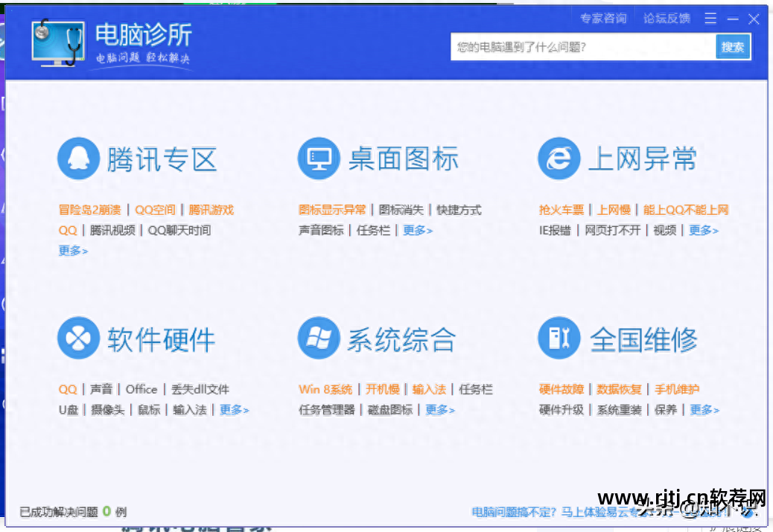The image size is (773, 532).
Task: Click the Windows icon for 系统综合
Action: pyautogui.click(x=318, y=337)
